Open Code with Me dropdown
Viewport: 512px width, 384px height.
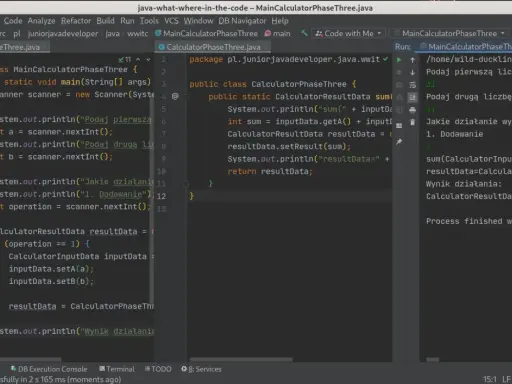349,33
